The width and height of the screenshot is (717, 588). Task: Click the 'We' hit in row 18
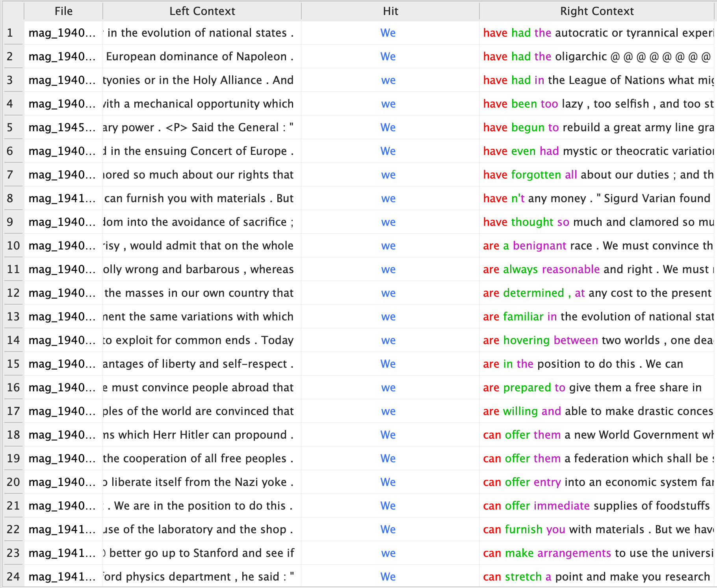click(x=388, y=435)
